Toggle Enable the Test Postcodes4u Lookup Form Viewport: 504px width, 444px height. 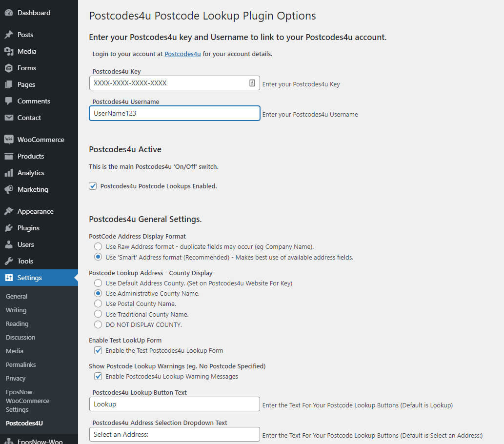click(98, 350)
